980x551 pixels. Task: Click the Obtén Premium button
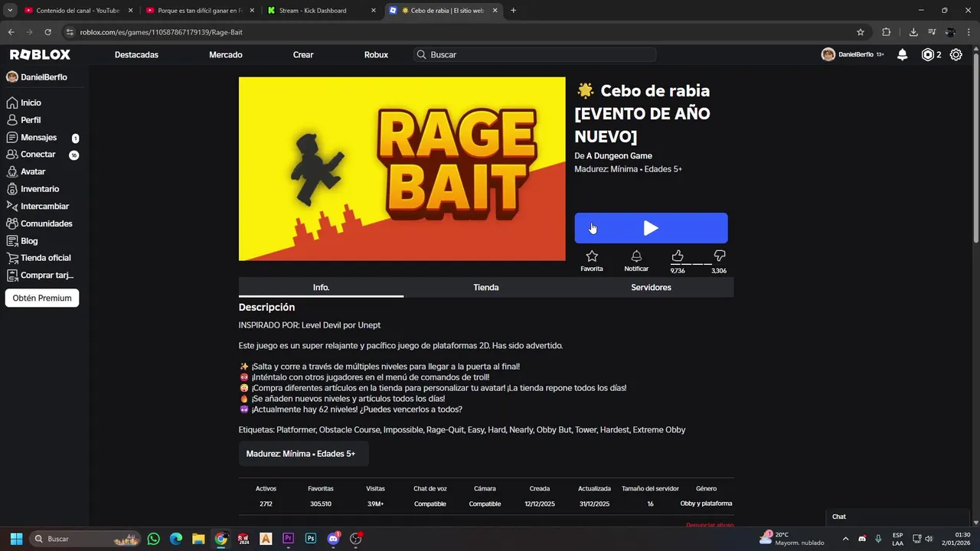click(42, 298)
